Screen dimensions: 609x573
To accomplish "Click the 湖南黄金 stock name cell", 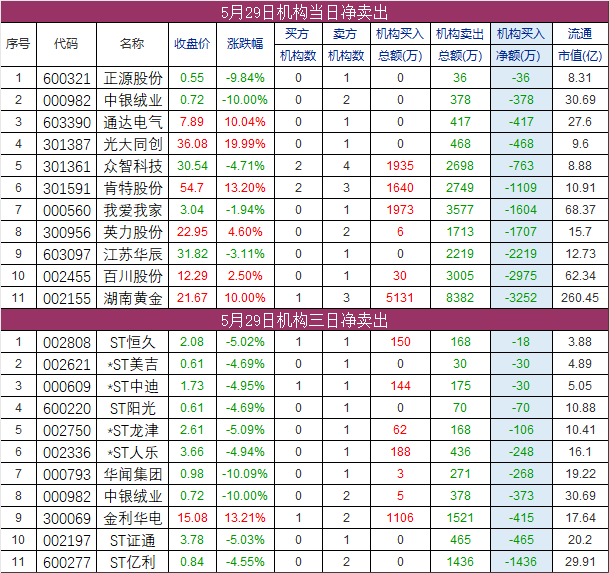I will [131, 297].
